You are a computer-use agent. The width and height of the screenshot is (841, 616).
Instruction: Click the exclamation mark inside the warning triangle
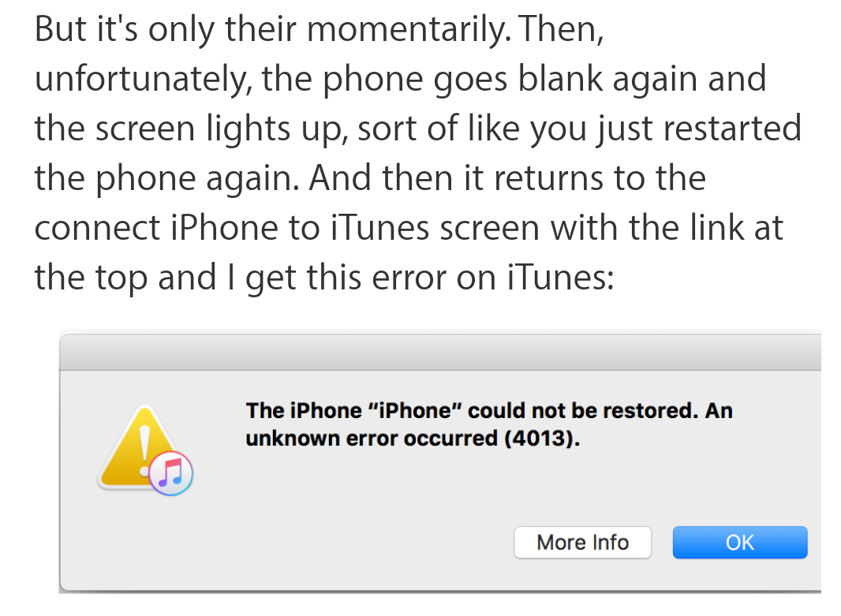(x=144, y=450)
